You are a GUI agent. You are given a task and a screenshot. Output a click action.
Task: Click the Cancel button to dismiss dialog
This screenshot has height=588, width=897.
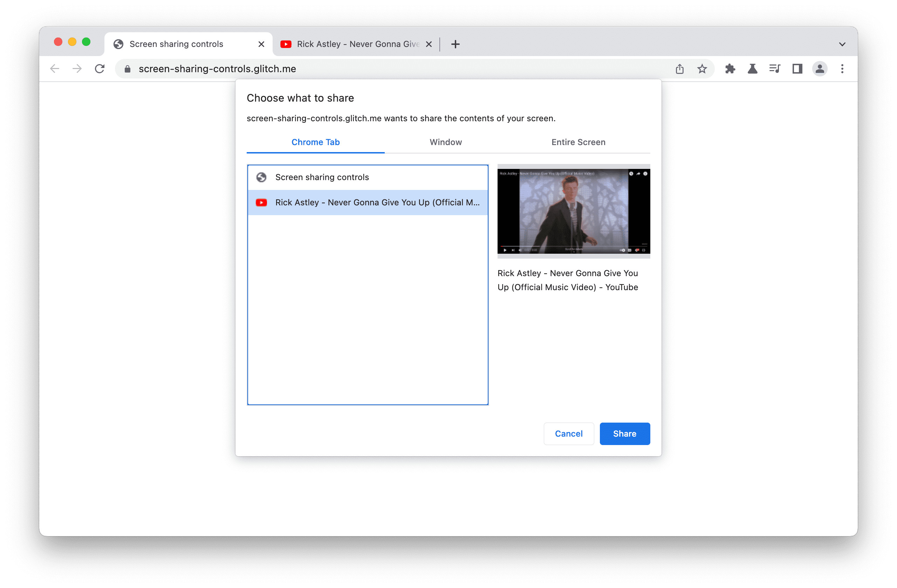pos(568,433)
